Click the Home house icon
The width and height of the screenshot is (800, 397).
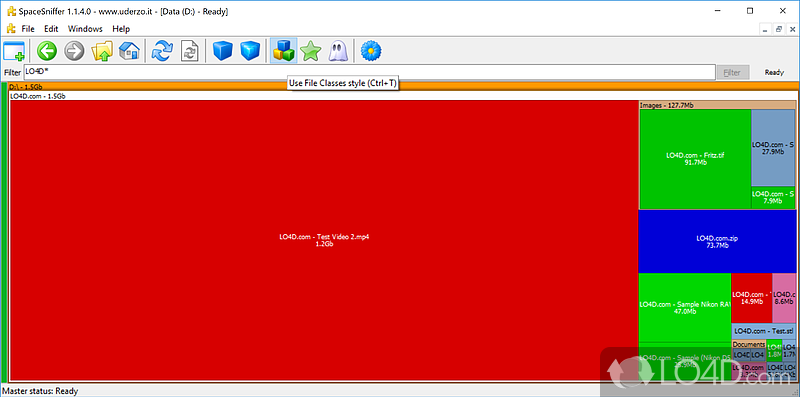pyautogui.click(x=129, y=51)
